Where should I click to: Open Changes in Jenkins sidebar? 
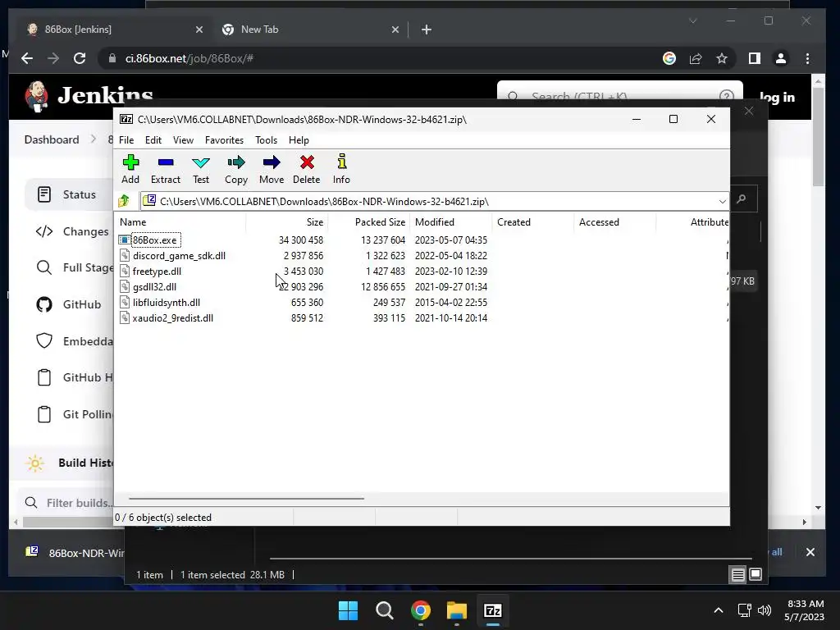72,231
